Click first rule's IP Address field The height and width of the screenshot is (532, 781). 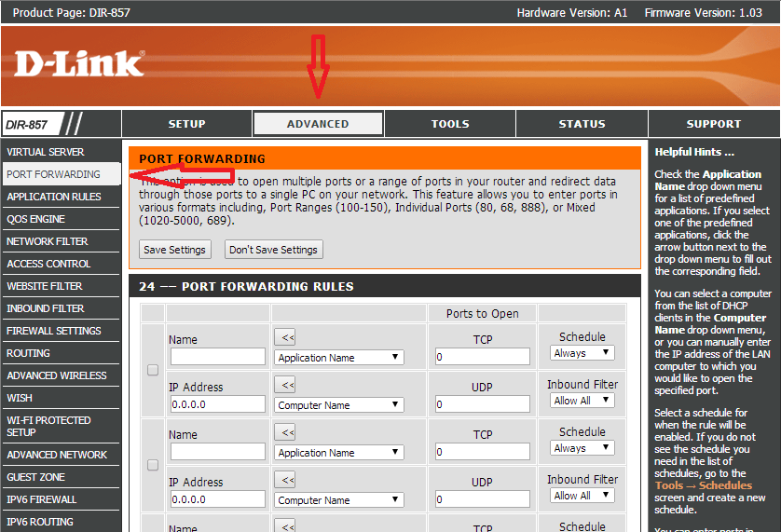coord(218,404)
